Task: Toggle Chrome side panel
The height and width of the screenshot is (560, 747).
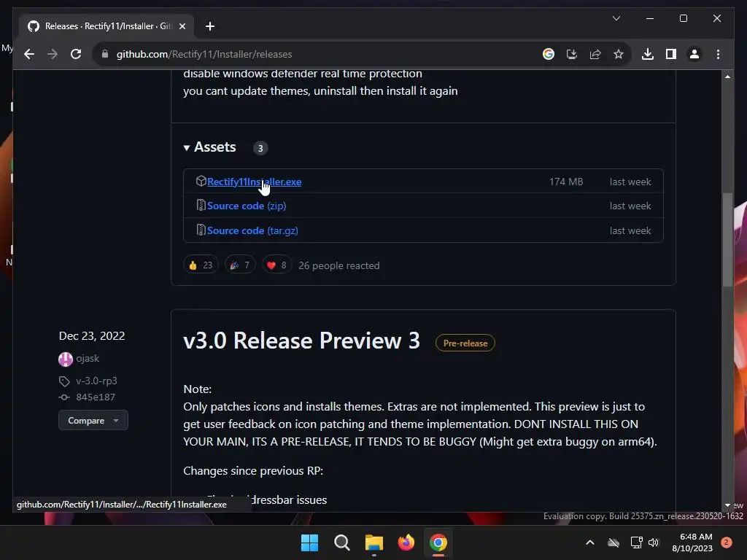Action: pos(671,54)
